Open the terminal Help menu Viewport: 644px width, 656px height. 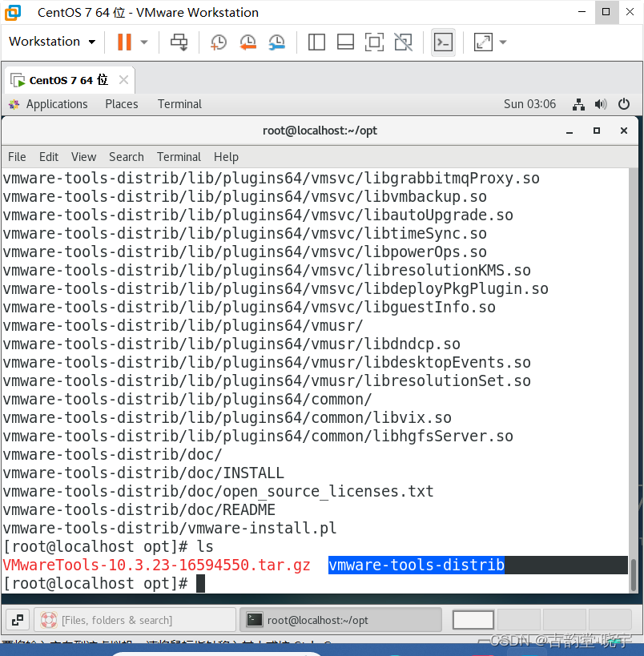click(x=226, y=157)
